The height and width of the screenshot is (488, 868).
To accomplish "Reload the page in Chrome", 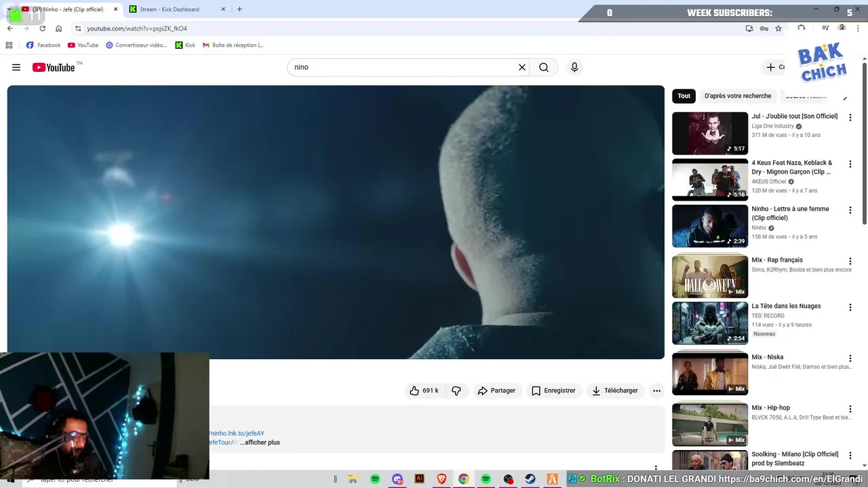I will click(x=42, y=28).
